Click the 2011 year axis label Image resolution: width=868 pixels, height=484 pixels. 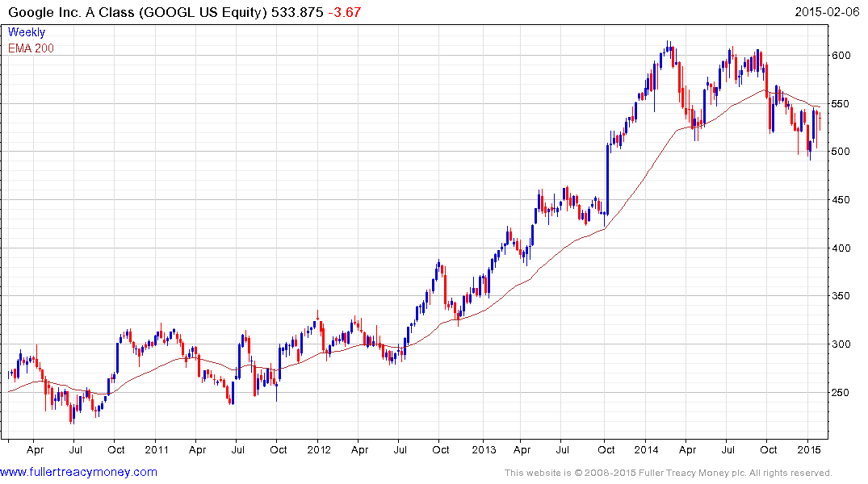pyautogui.click(x=156, y=449)
